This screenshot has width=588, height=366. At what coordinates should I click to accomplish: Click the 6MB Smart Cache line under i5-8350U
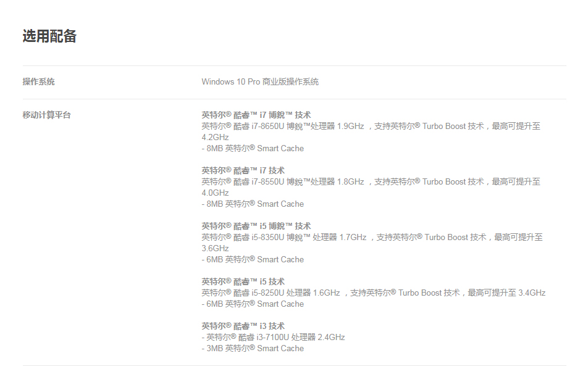tap(253, 259)
